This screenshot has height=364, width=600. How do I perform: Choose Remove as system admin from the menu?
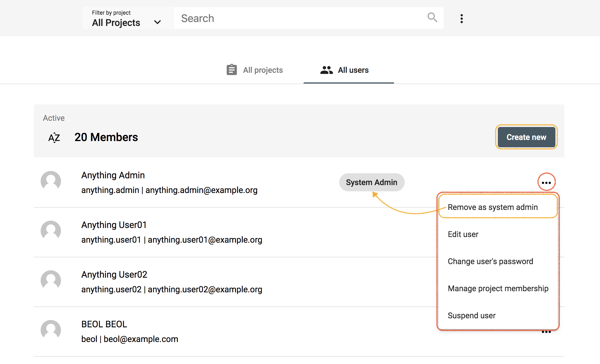pos(493,207)
